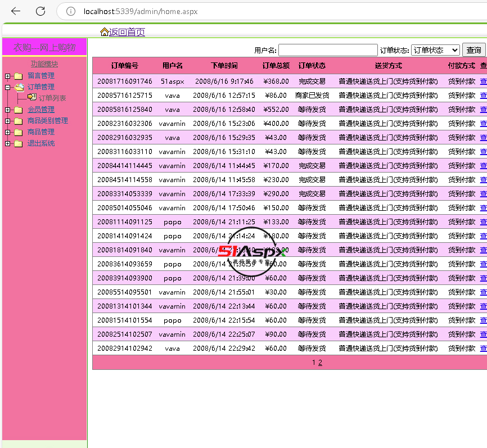Screen dimensions: 487x448
Task: Click the home icon beside 返回首页
Action: (104, 32)
